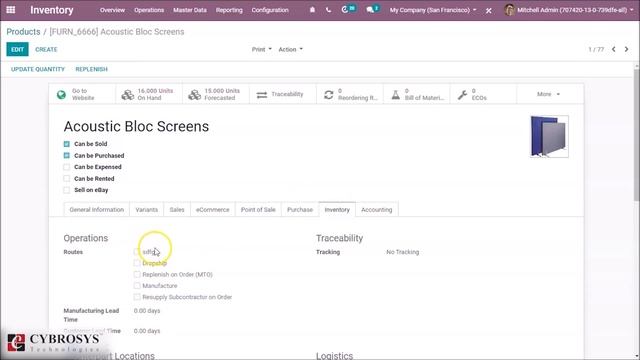Click the Forecasted units cubes icon
This screenshot has height=360, width=640.
coord(194,95)
